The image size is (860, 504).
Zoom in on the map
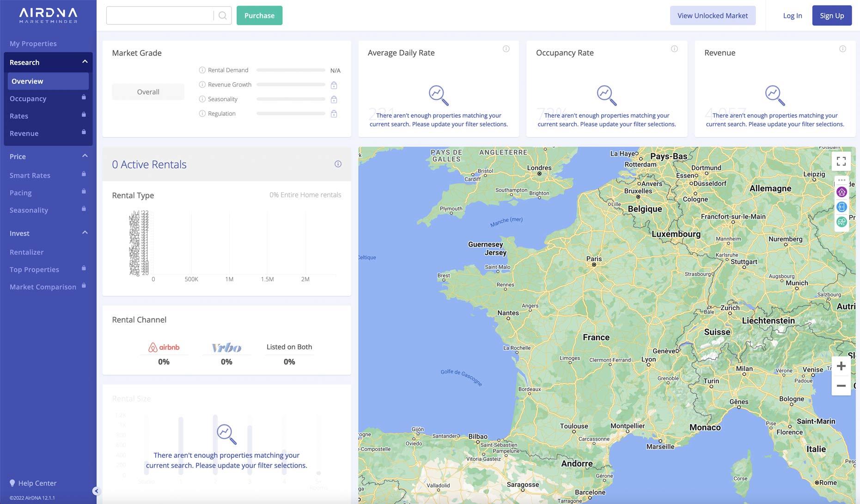tap(841, 366)
